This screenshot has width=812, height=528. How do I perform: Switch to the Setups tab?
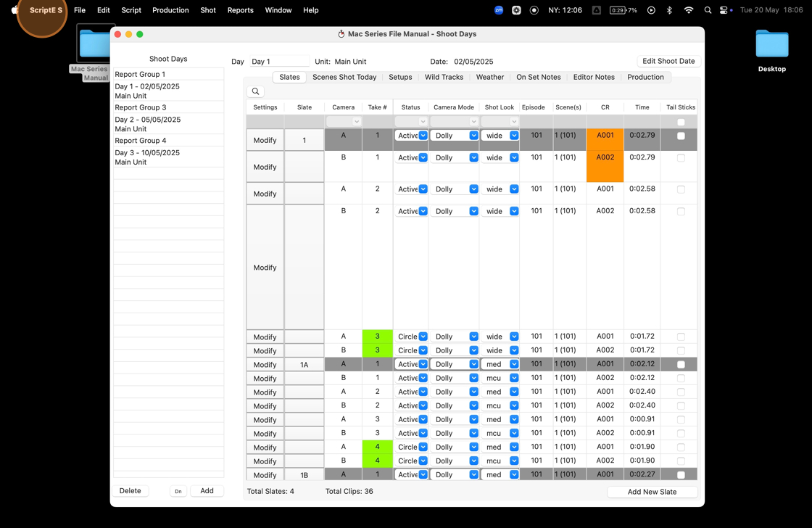coord(400,77)
